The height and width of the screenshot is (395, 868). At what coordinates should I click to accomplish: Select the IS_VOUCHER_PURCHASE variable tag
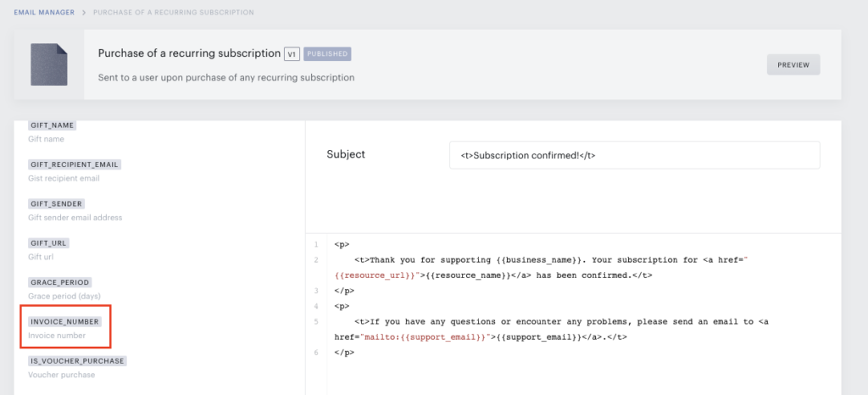[77, 361]
